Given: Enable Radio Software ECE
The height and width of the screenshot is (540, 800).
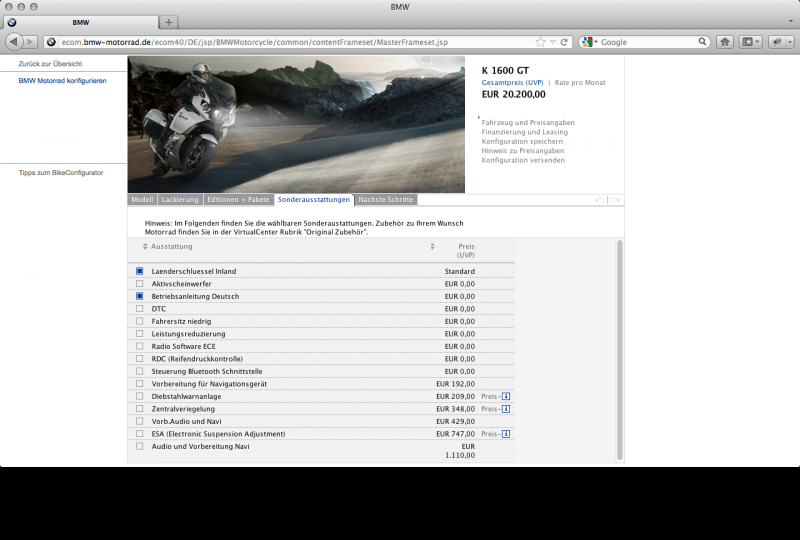Looking at the screenshot, I should click(140, 346).
